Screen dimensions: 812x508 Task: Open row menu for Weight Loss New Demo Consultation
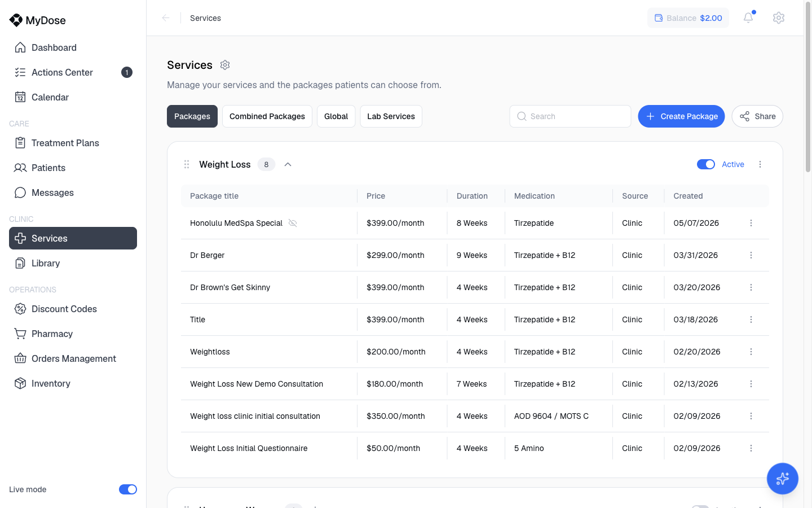coord(751,384)
